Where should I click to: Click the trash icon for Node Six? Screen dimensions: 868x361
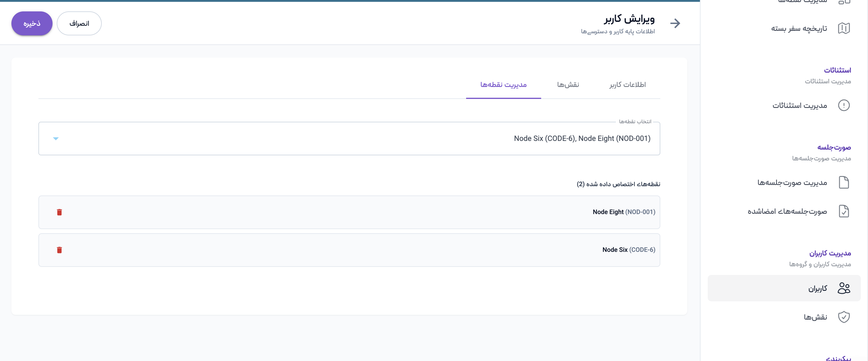click(x=59, y=250)
